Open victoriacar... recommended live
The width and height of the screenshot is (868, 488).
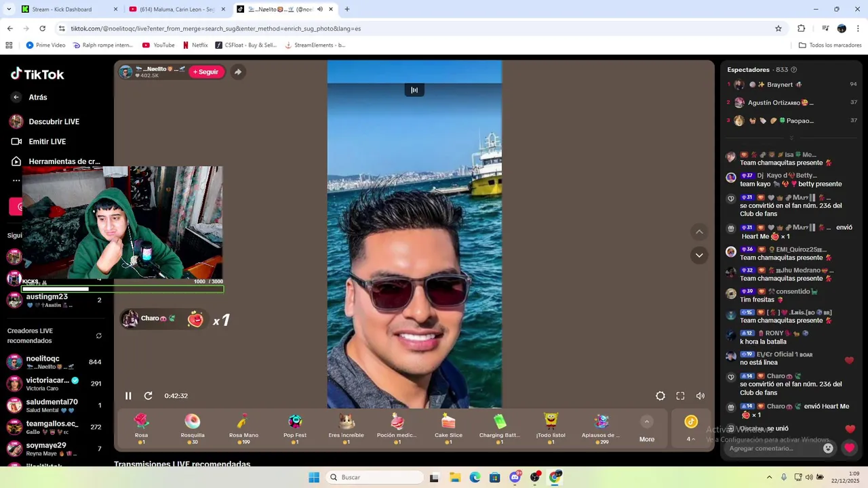(x=54, y=384)
